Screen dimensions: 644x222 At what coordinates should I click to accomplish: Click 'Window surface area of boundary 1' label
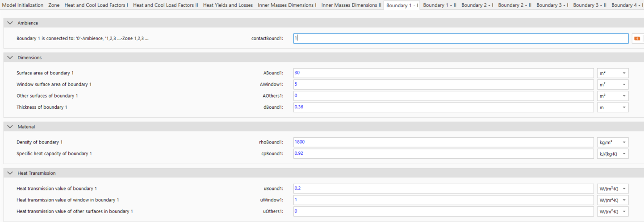pos(54,84)
